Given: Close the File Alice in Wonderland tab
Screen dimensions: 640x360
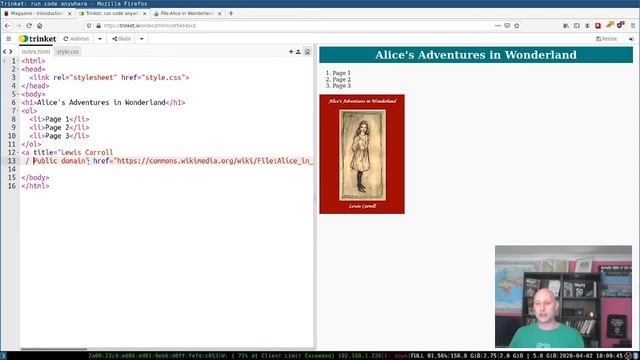Looking at the screenshot, I should 220,13.
